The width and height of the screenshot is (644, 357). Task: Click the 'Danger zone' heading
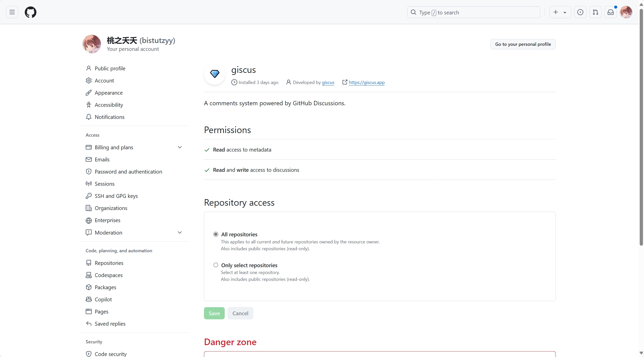(x=230, y=342)
